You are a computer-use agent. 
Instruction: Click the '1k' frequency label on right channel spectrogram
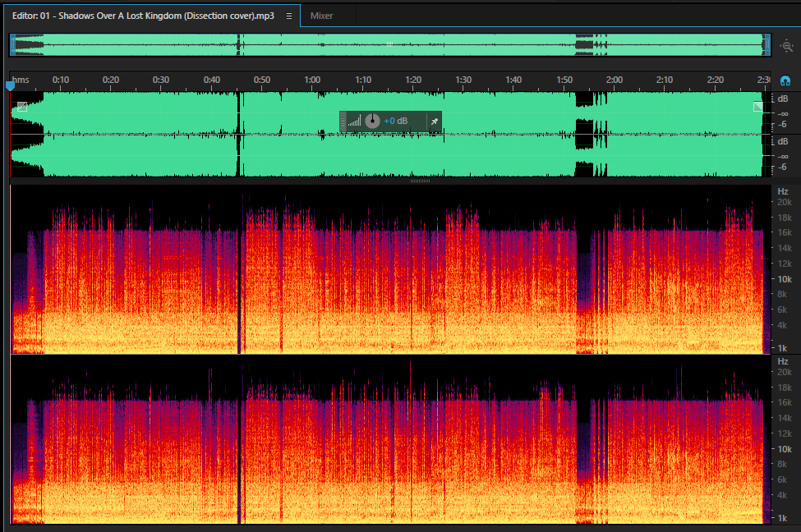tap(783, 518)
